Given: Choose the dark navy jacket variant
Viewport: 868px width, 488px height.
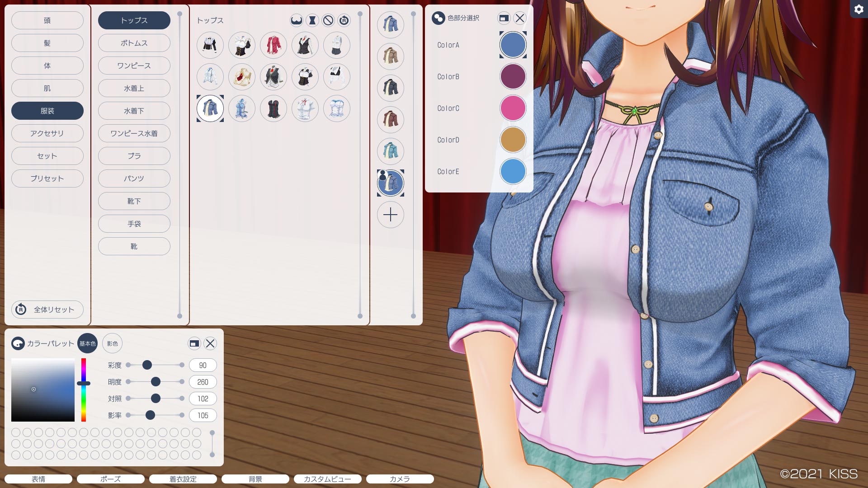Looking at the screenshot, I should point(391,88).
